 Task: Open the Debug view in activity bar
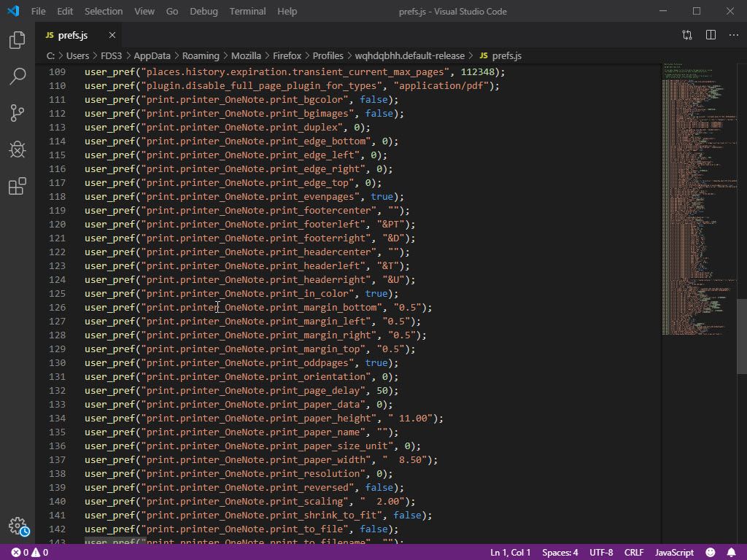point(18,149)
